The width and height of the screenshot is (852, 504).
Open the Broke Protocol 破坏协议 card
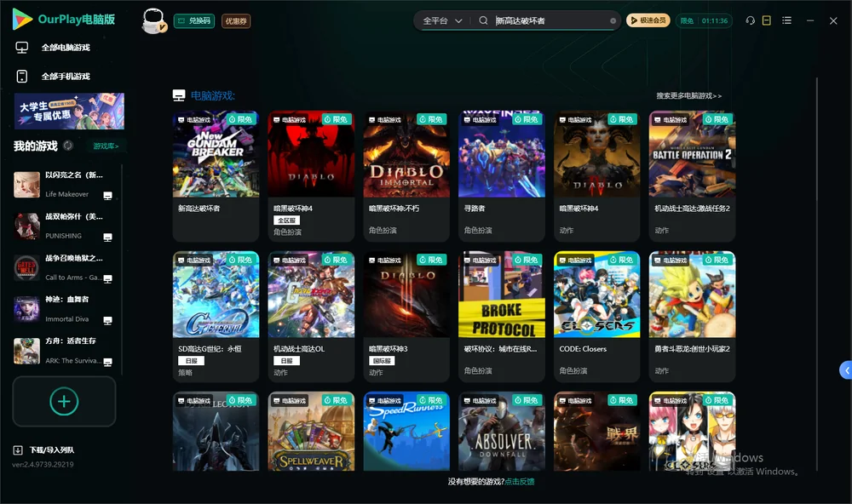point(502,317)
